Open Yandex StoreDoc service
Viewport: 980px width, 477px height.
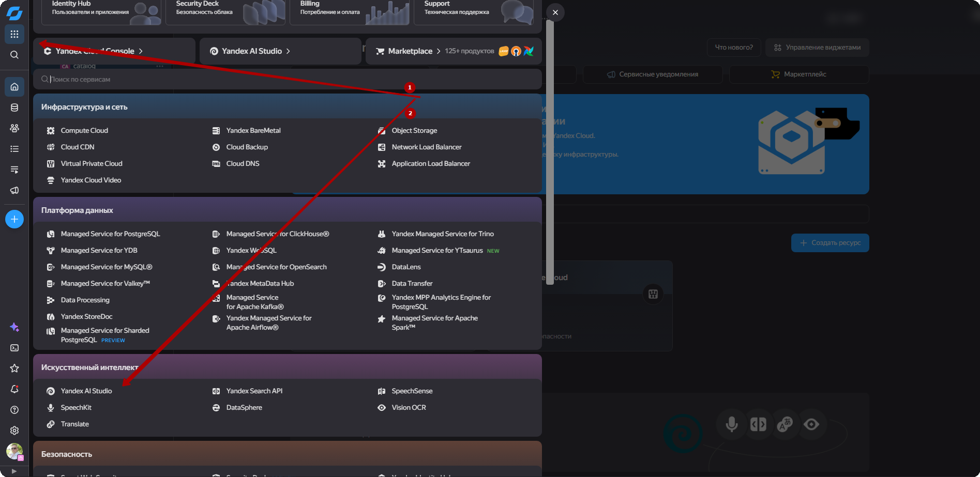point(86,317)
